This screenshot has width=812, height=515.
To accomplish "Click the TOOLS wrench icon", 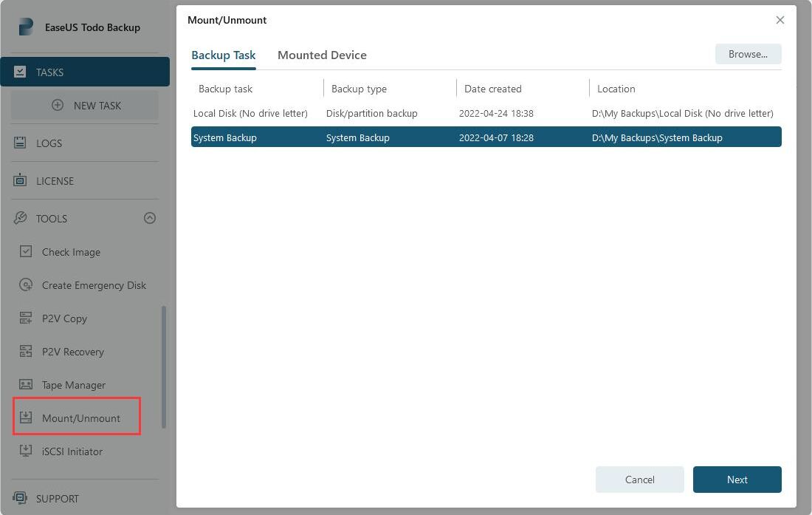I will tap(20, 218).
